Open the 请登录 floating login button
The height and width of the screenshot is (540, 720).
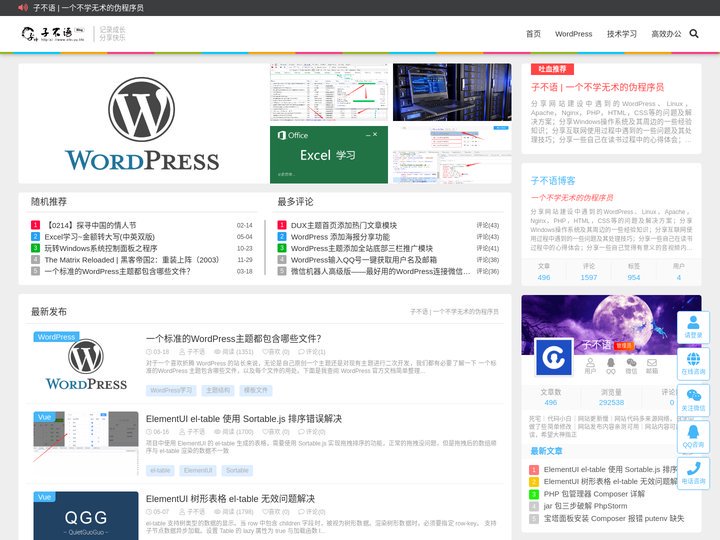693,327
